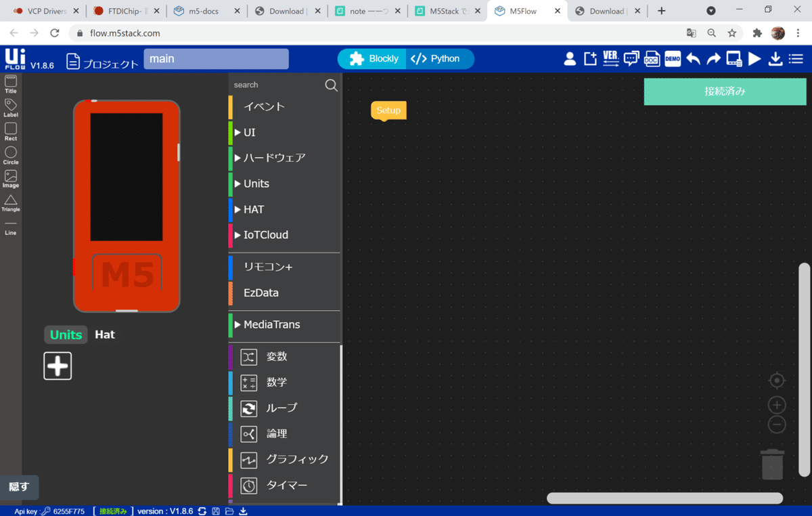Select the Units tab under device
The image size is (812, 516).
click(x=66, y=335)
